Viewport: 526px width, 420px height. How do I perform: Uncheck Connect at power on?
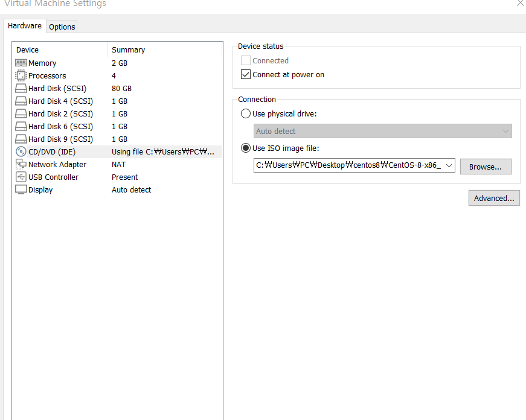click(x=246, y=74)
